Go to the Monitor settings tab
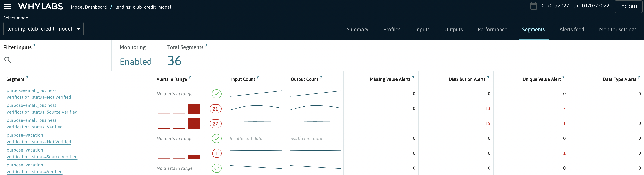 point(618,29)
